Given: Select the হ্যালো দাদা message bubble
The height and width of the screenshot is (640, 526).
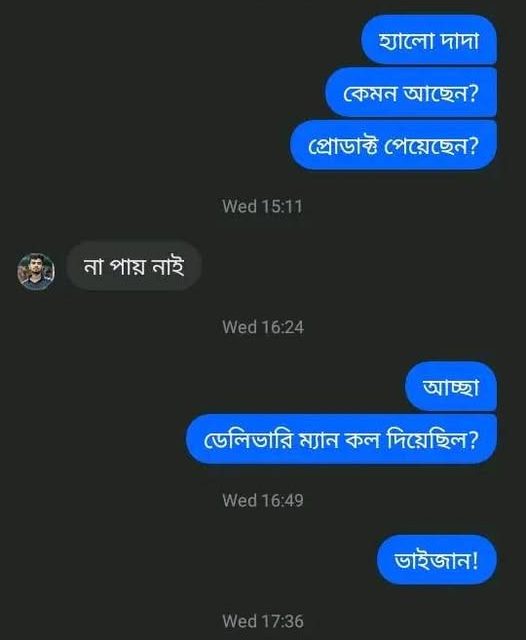Looking at the screenshot, I should tap(429, 40).
